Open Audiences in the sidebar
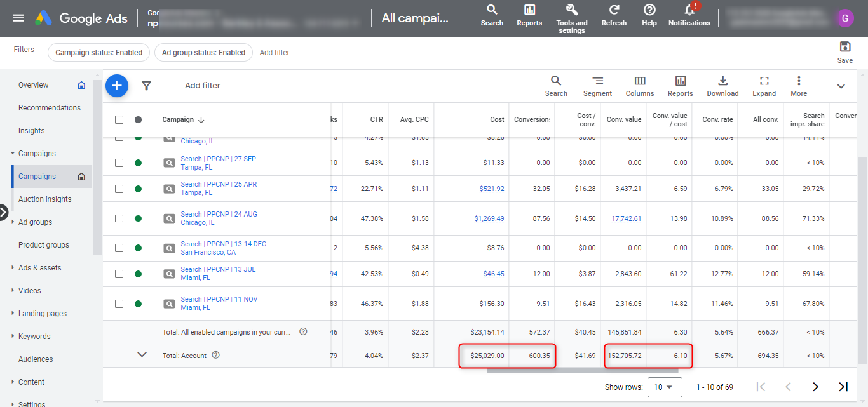The width and height of the screenshot is (868, 407). 36,359
